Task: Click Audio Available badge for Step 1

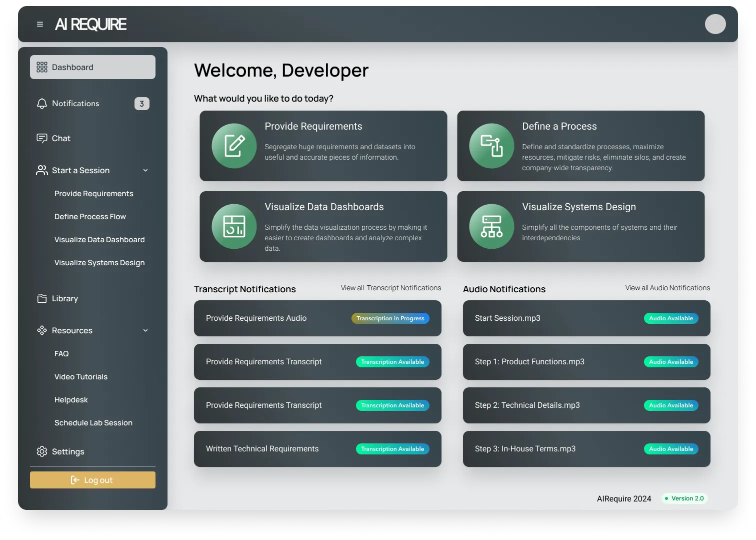Action: (671, 362)
